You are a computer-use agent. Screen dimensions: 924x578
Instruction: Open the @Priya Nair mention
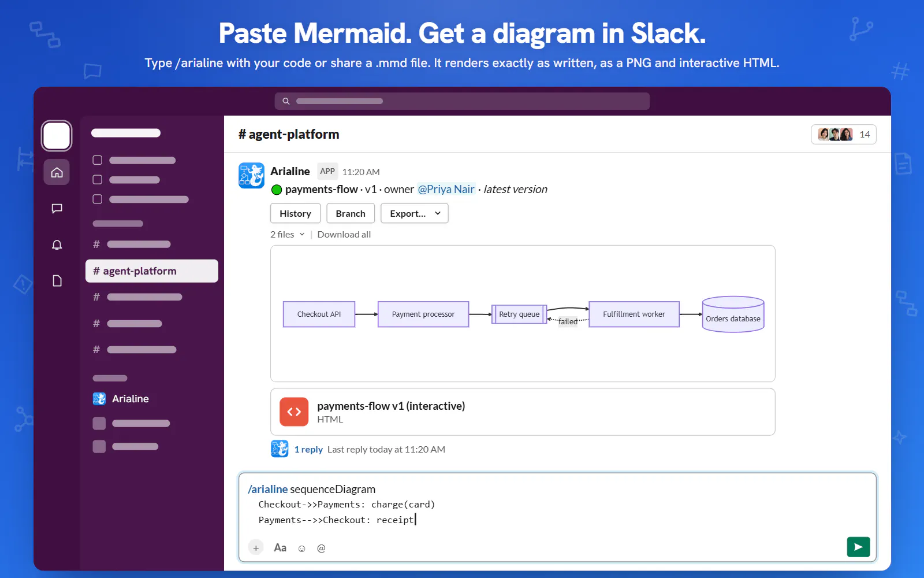(446, 189)
